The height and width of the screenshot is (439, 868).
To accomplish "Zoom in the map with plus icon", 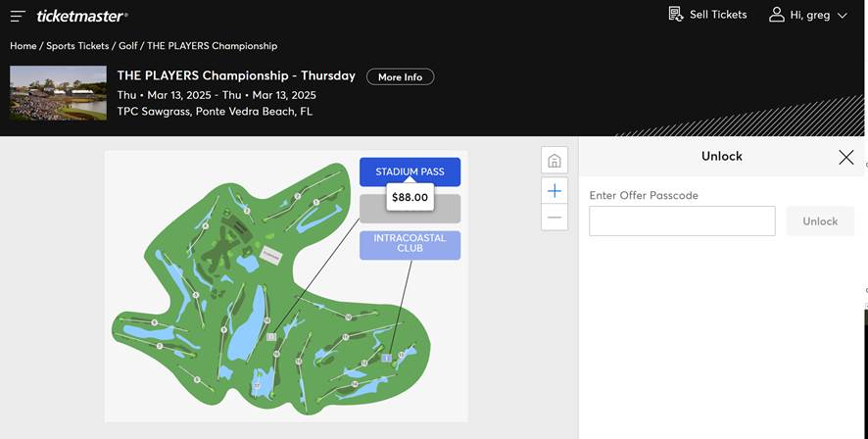I will click(x=555, y=191).
